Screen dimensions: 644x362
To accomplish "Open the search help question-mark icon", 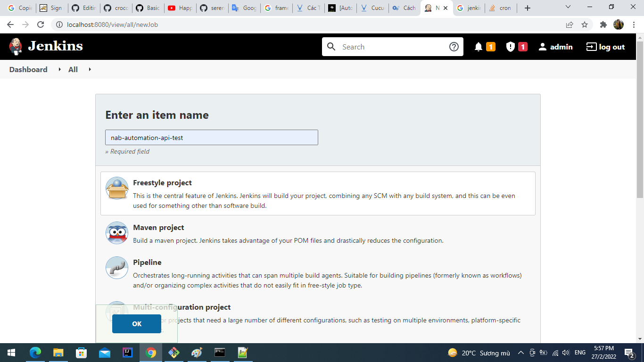I will pos(454,47).
